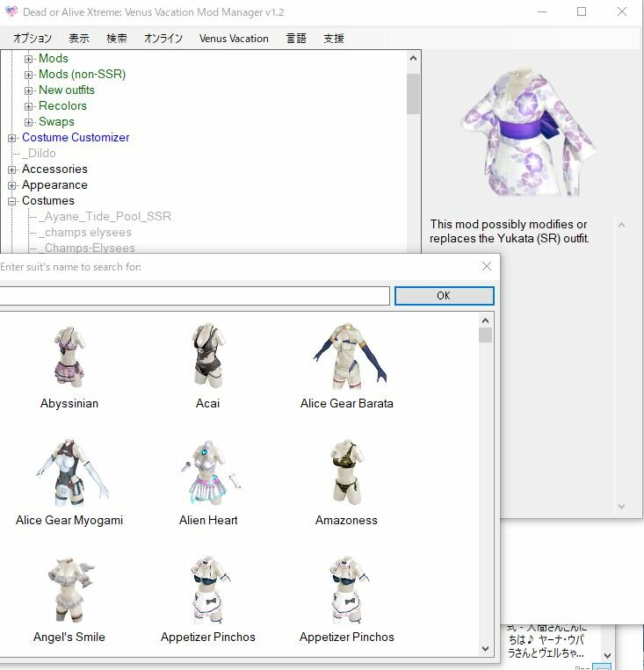Expand the Appearance tree node
Screen dimensions: 644x670
pyautogui.click(x=12, y=185)
